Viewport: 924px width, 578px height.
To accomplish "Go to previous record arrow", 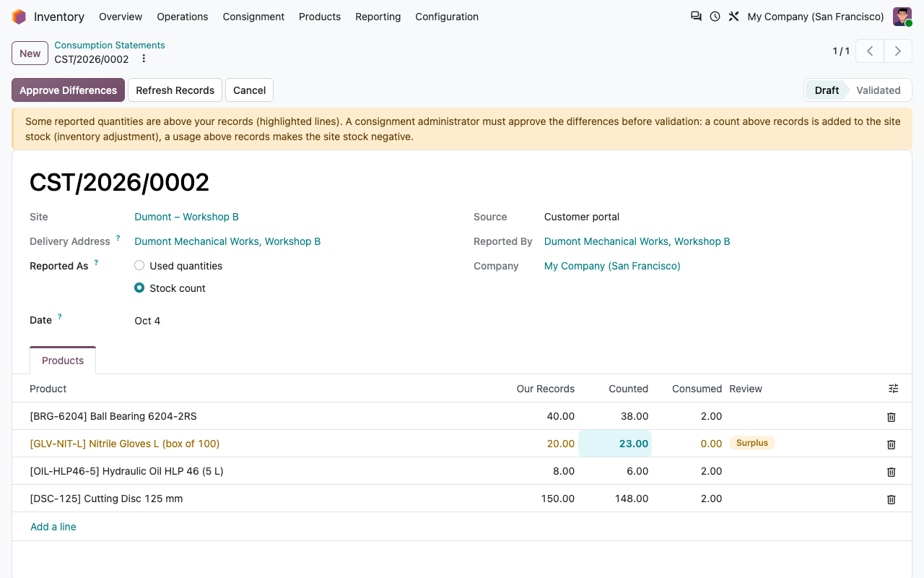I will point(871,51).
